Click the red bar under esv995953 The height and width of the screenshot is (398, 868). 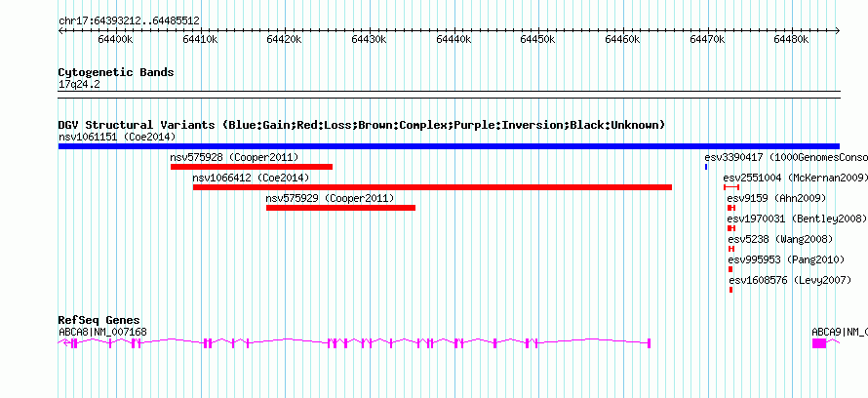[730, 269]
